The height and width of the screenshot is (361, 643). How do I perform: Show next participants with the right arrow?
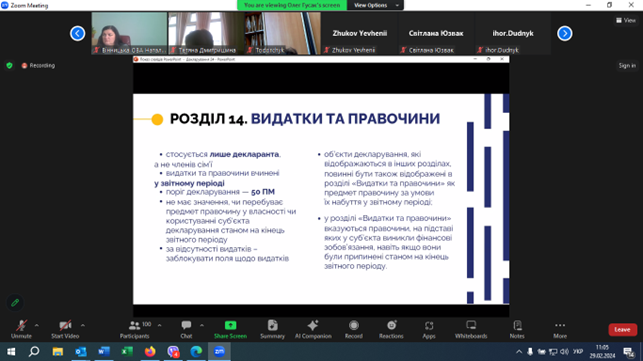pos(565,33)
